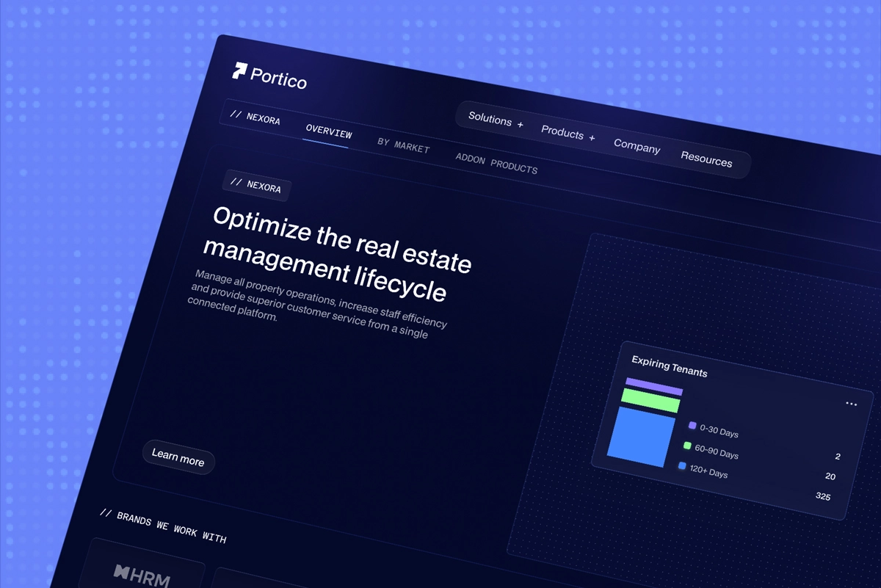Click the green bar in Expiring Tenants chart
Viewport: 881px width, 588px height.
(x=650, y=401)
